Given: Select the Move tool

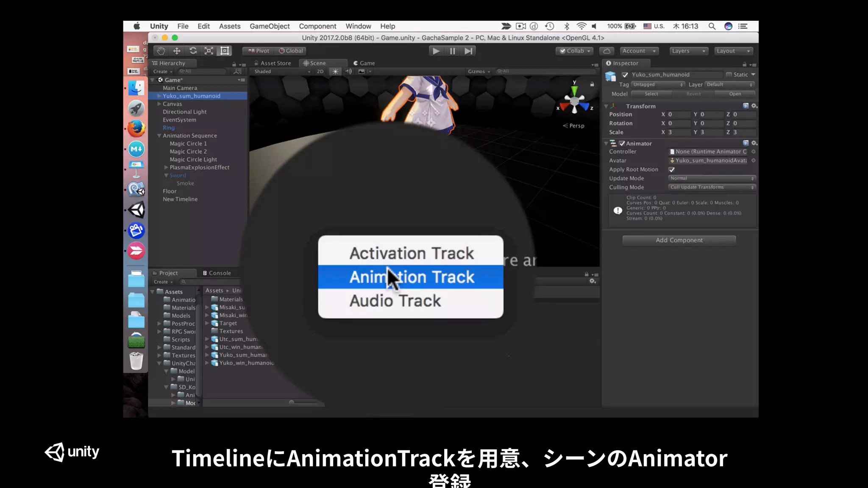Looking at the screenshot, I should point(177,51).
